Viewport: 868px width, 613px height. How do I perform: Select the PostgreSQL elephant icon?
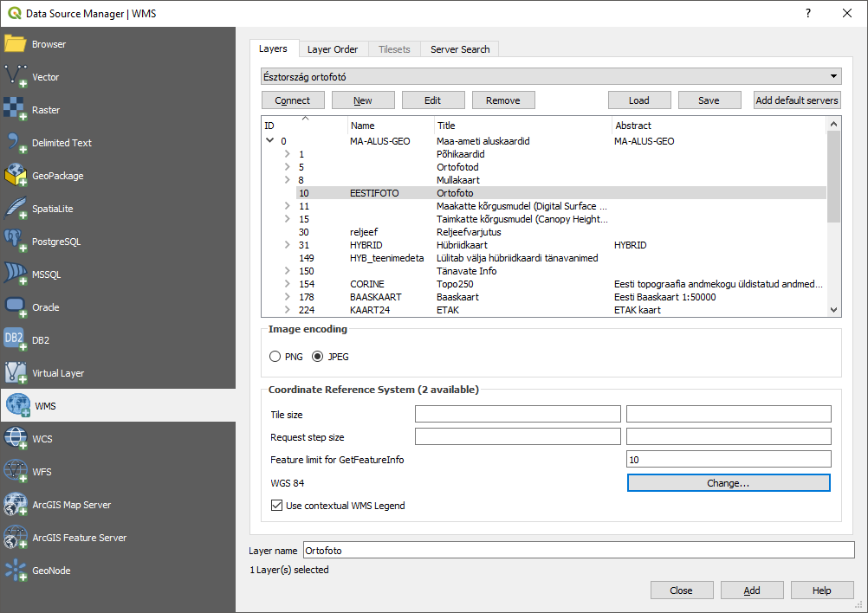click(15, 242)
